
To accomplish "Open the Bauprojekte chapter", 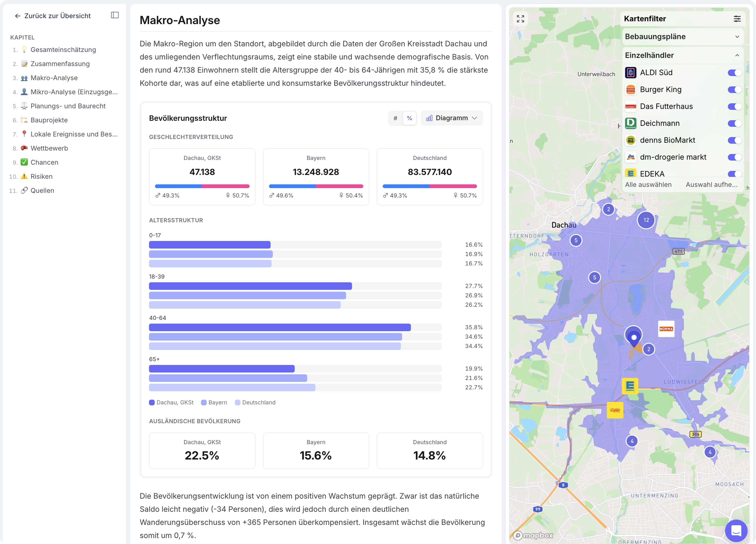I will click(x=49, y=120).
